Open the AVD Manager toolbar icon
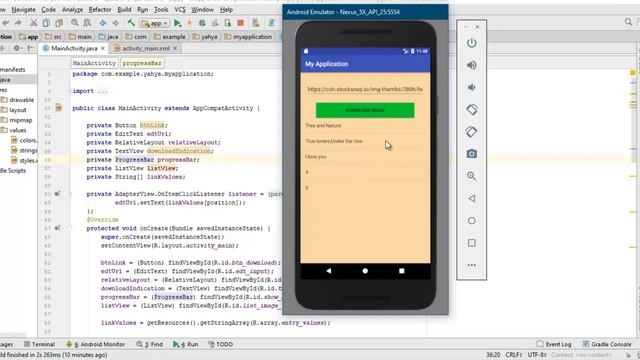 pyautogui.click(x=256, y=23)
